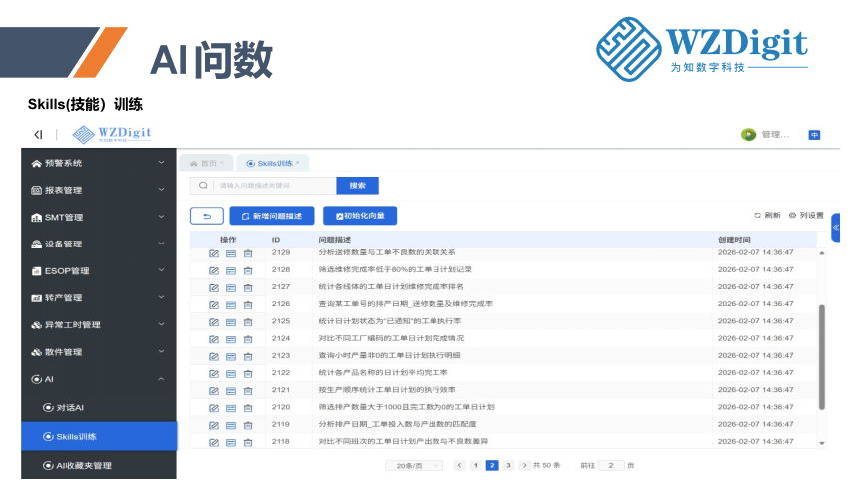Image resolution: width=868 pixels, height=488 pixels.
Task: Focus the 前往 page number field
Action: click(611, 466)
